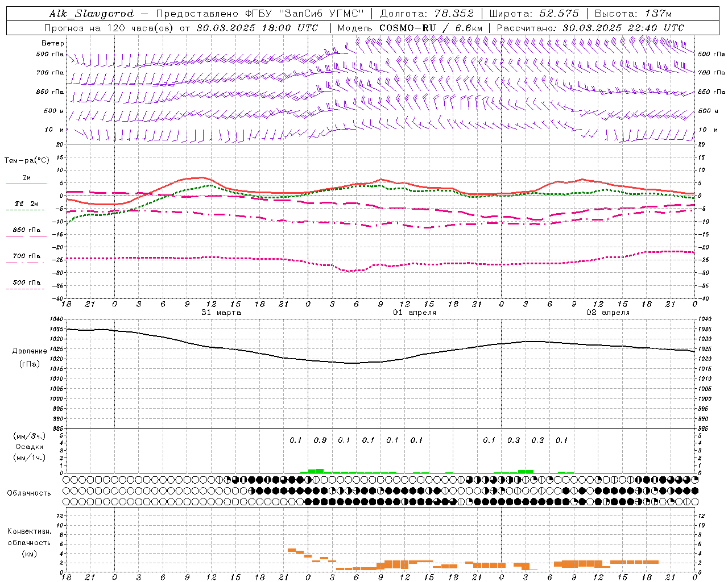Click the 02 апреля date label
Screen dimensions: 728x582
click(x=609, y=313)
